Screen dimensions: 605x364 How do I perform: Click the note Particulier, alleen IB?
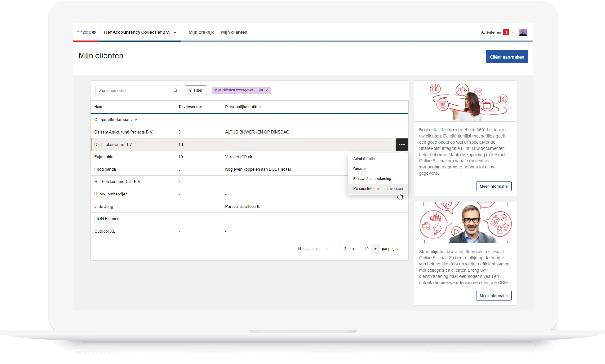(243, 207)
